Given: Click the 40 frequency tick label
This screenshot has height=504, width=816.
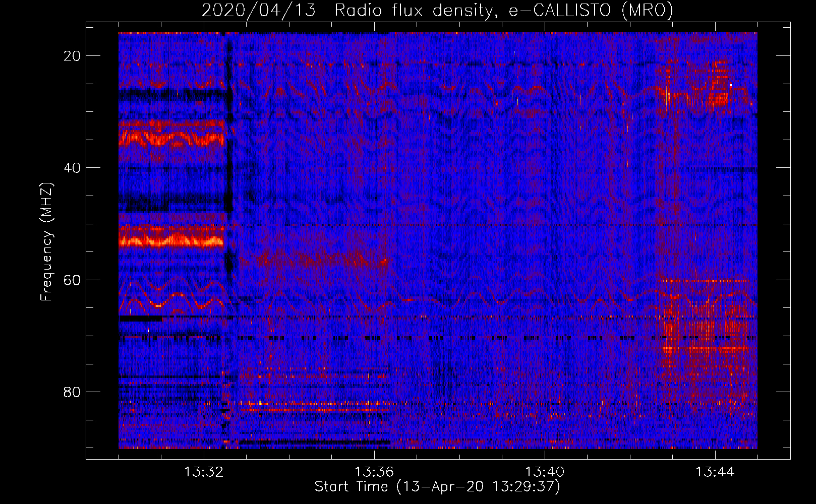Looking at the screenshot, I should pos(72,168).
